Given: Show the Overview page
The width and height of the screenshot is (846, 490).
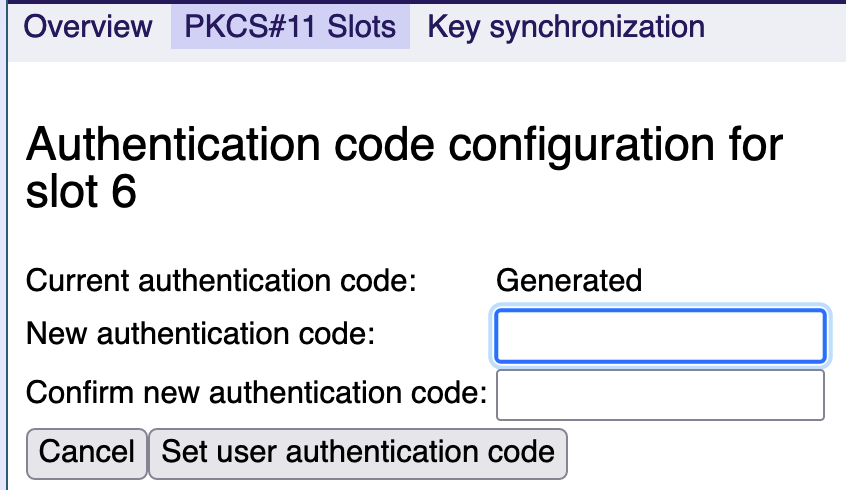Looking at the screenshot, I should (x=88, y=26).
